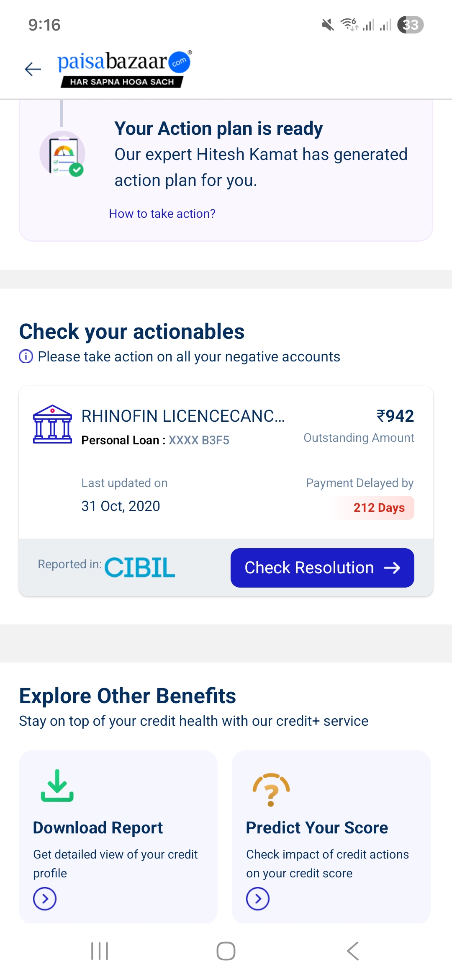452x980 pixels.
Task: Tap the RHINOFIN LICENCECANC account name
Action: (x=183, y=416)
